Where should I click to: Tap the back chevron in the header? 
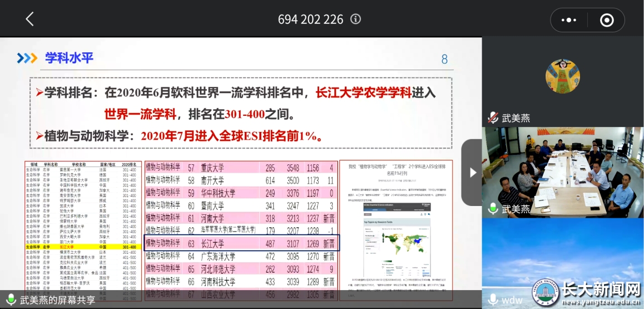(29, 19)
